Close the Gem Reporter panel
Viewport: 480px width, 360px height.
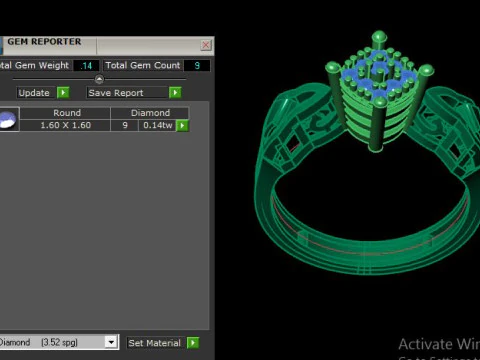coord(206,45)
